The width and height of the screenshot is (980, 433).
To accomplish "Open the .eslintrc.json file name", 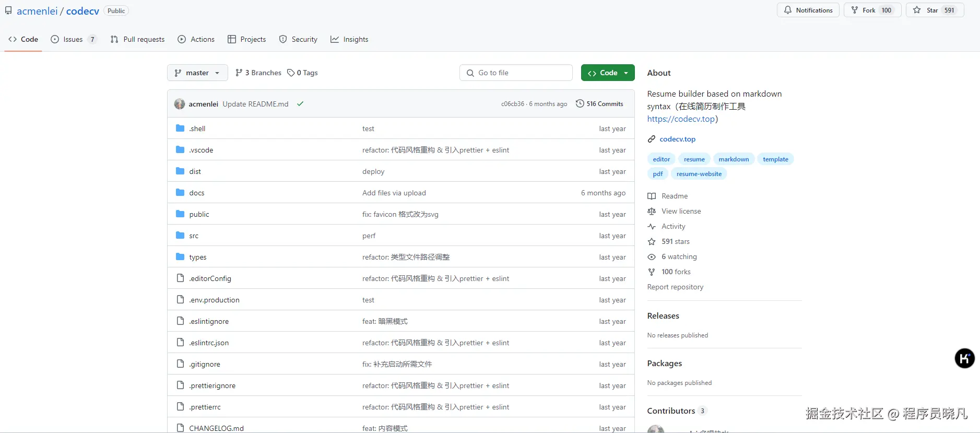I will [x=209, y=343].
